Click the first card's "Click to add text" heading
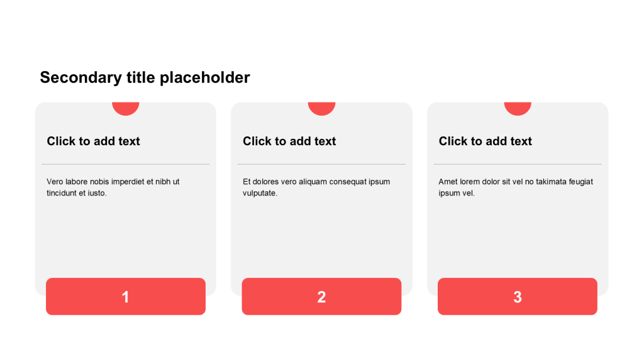Viewport: 644px width, 362px height. (x=93, y=141)
